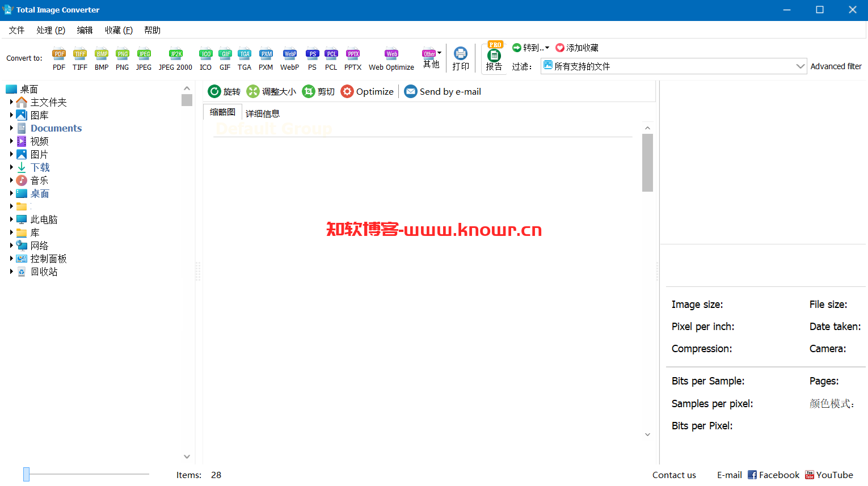This screenshot has width=868, height=486.
Task: Switch to the 缩略图 thumbnails tab
Action: pyautogui.click(x=222, y=112)
